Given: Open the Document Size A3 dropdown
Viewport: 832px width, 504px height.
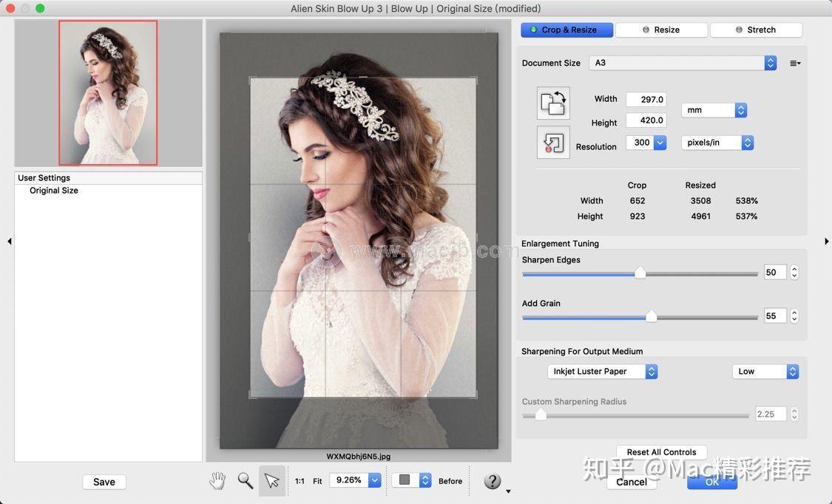Looking at the screenshot, I should pyautogui.click(x=683, y=63).
